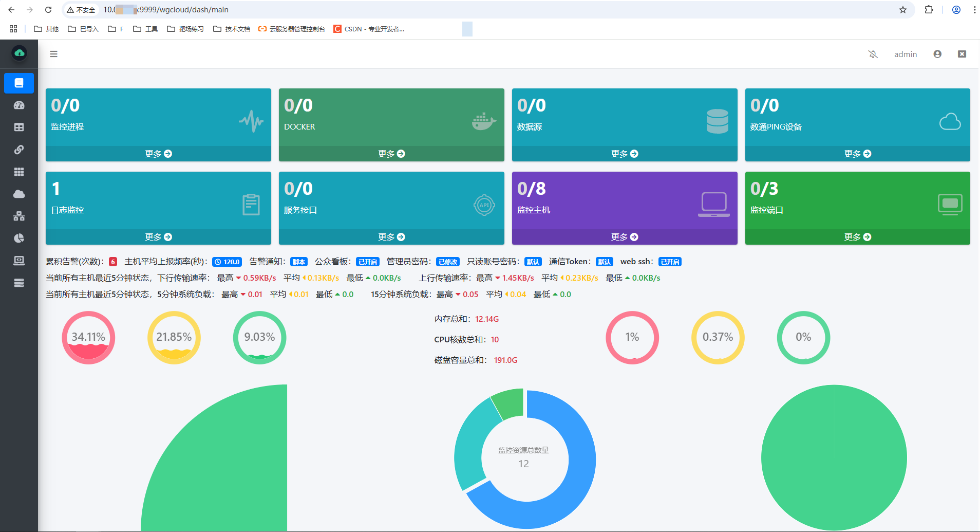This screenshot has height=532, width=980.
Task: Click the 9.03% green liquid gauge
Action: (x=260, y=338)
